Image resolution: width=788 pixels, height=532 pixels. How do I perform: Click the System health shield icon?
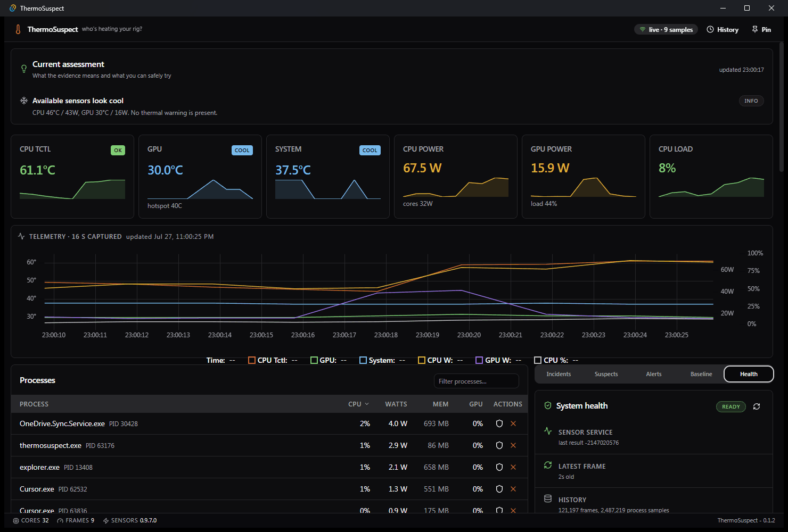[x=548, y=405]
